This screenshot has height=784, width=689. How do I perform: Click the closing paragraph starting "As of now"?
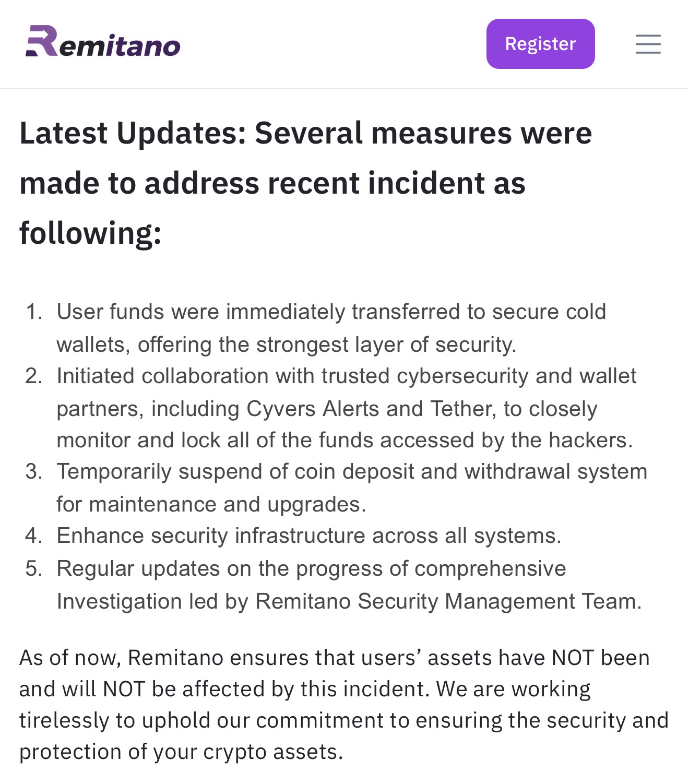point(343,704)
